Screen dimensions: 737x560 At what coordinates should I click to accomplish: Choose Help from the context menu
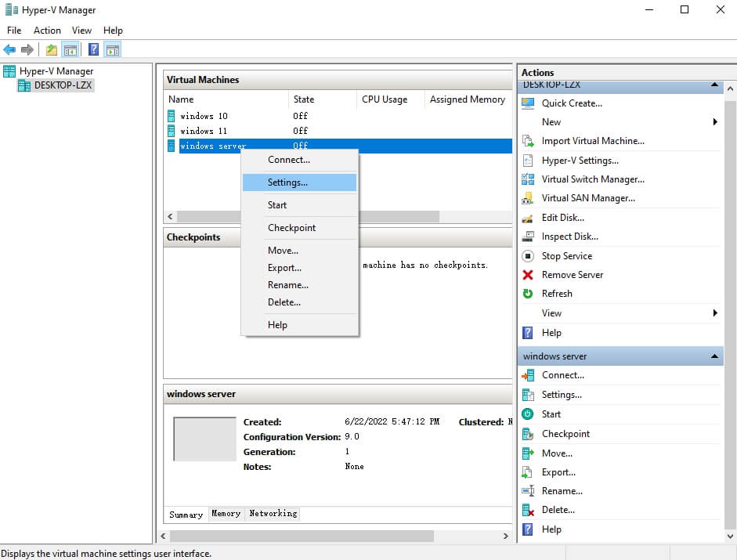pyautogui.click(x=299, y=325)
